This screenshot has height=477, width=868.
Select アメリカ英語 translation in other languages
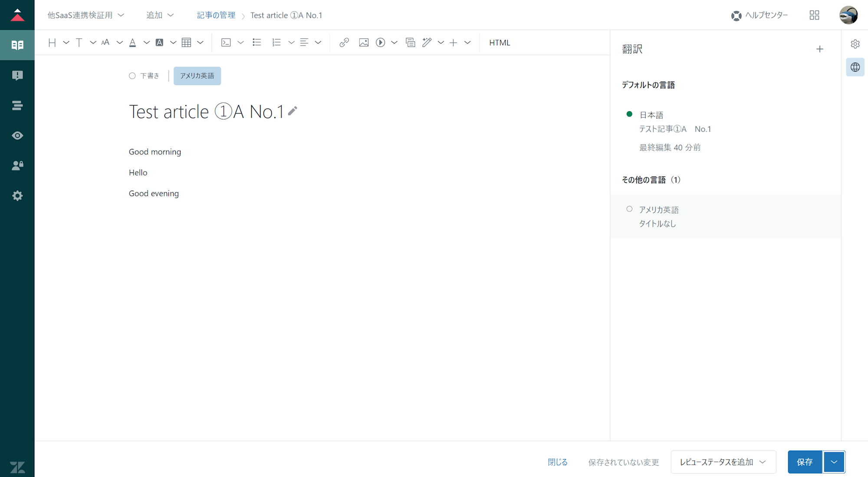pyautogui.click(x=725, y=216)
